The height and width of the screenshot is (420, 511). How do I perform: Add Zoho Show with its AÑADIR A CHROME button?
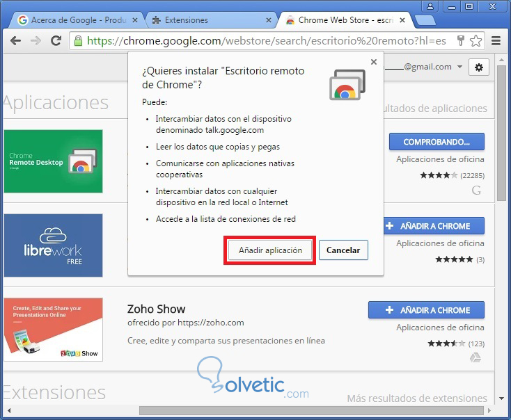426,310
